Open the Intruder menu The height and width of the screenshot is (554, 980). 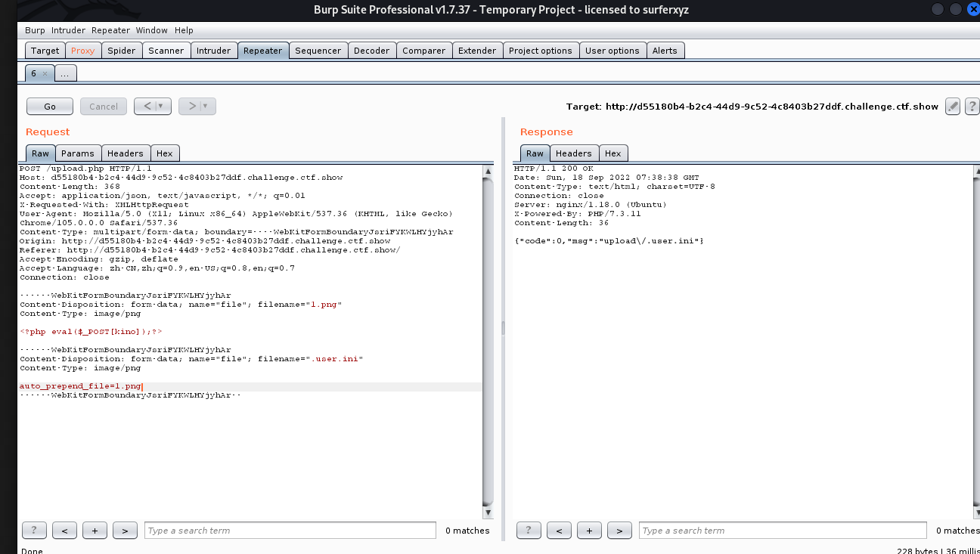68,30
